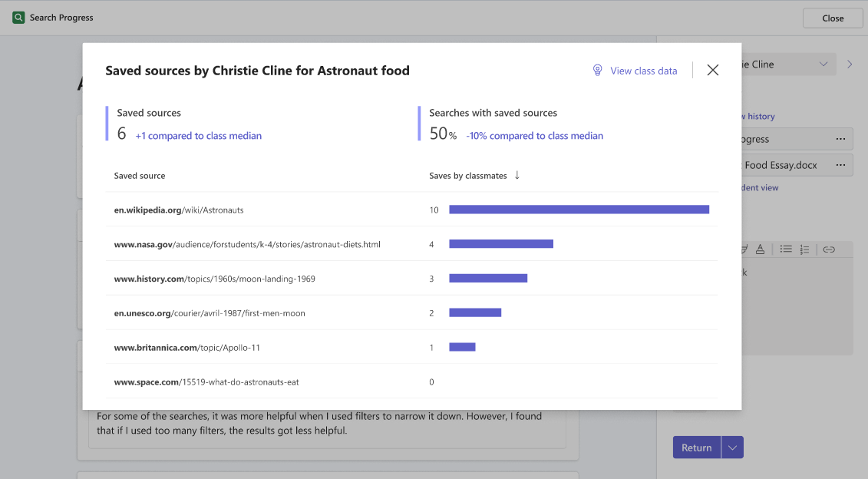
Task: Insert a link using the toolbar link icon
Action: [x=829, y=249]
